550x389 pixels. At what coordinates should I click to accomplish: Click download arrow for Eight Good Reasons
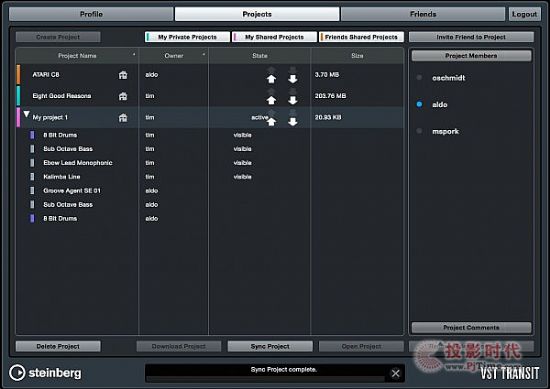[x=293, y=100]
